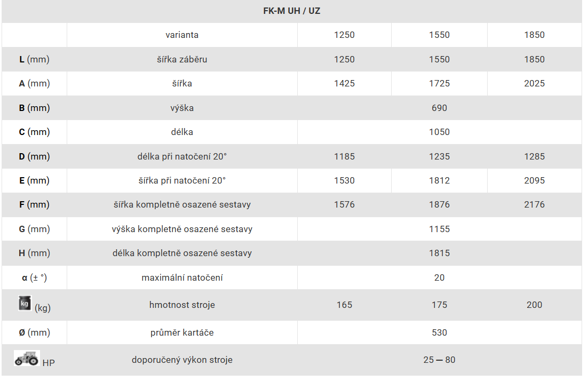Select variant 1250 in header row
The height and width of the screenshot is (381, 588).
pos(344,35)
